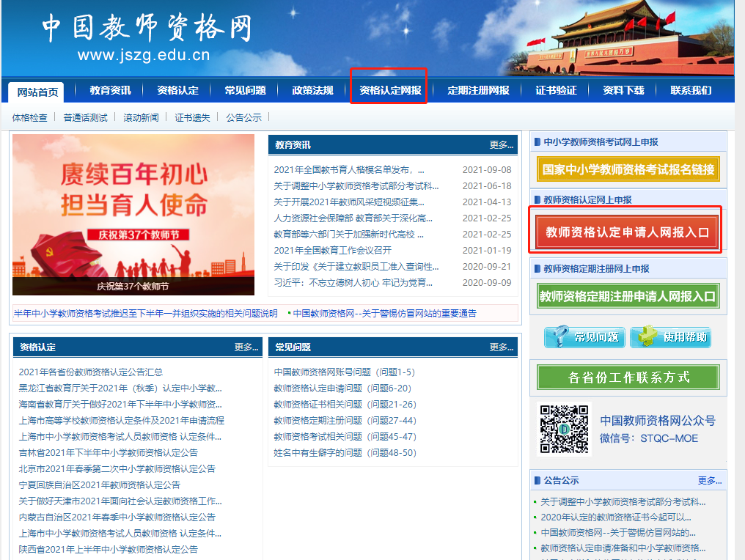Open 教师资格认定申请问题（问题6-20）
Image resolution: width=745 pixels, height=560 pixels.
click(x=342, y=388)
